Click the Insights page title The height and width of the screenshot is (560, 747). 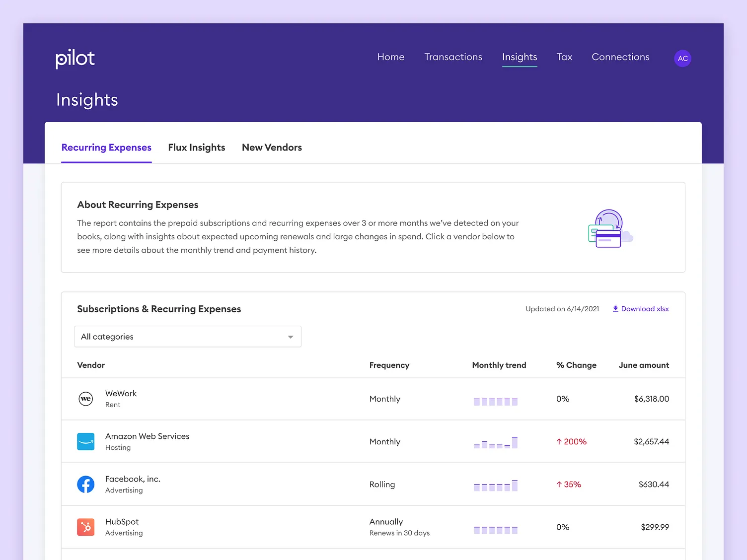(x=87, y=100)
